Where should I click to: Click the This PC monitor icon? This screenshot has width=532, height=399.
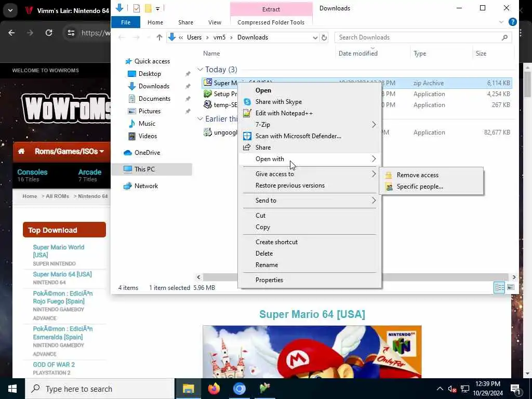(x=128, y=169)
